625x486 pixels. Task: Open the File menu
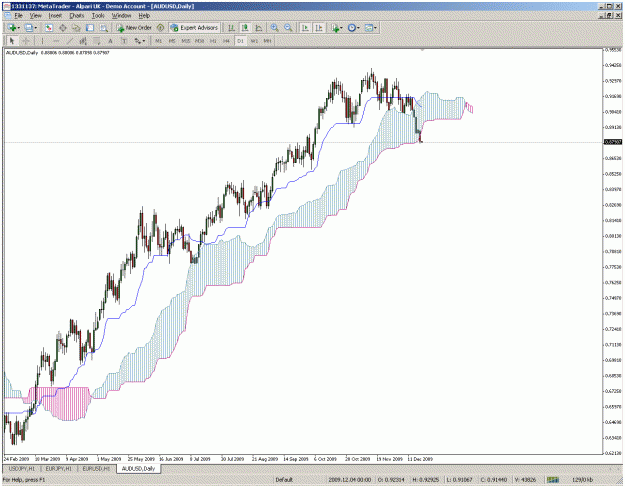pyautogui.click(x=18, y=16)
